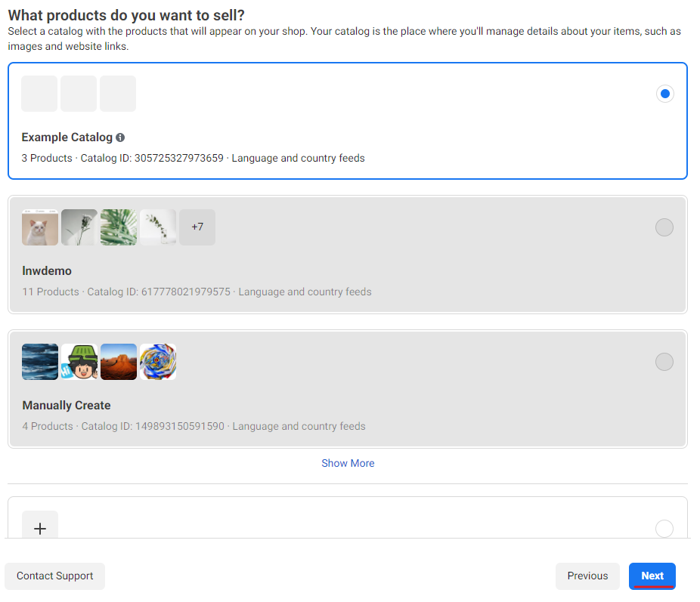Click the Manually Create catalog title
700x602 pixels.
click(67, 406)
